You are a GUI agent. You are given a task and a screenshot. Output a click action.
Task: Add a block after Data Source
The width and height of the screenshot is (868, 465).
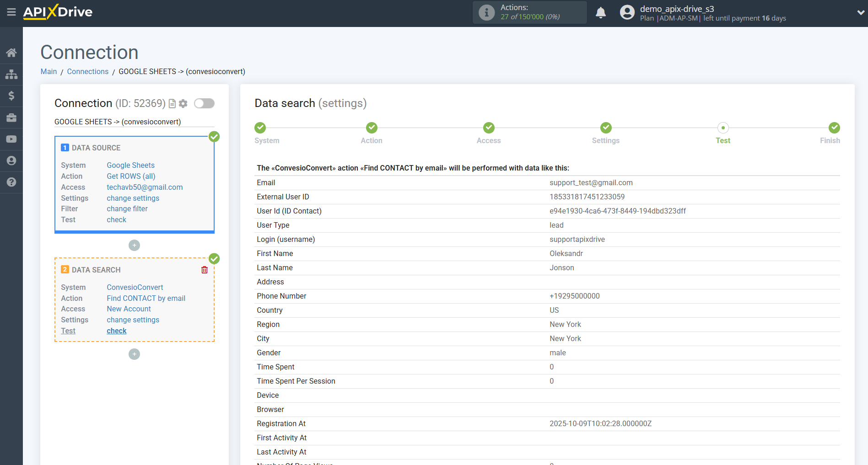(134, 246)
